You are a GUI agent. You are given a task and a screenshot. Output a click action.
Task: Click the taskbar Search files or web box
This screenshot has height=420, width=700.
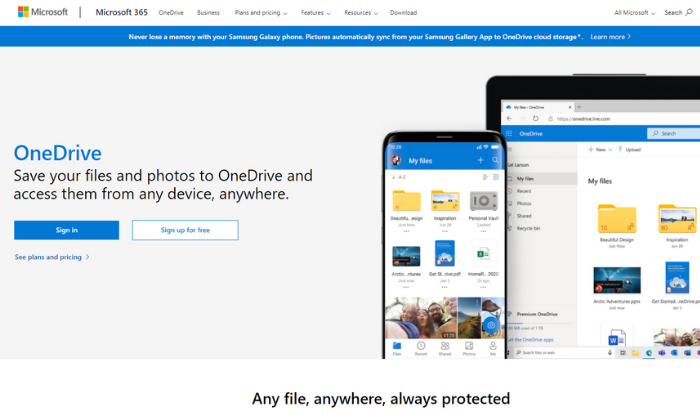point(563,353)
